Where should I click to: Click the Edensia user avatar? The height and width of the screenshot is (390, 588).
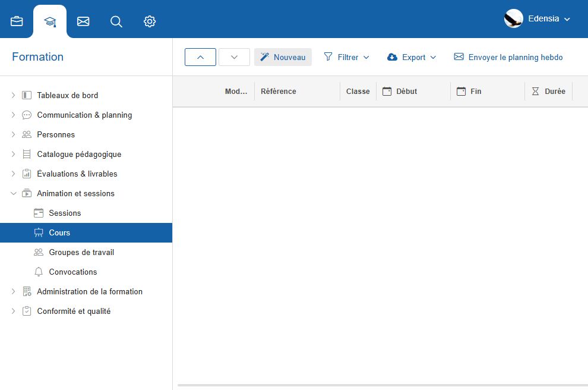click(513, 19)
